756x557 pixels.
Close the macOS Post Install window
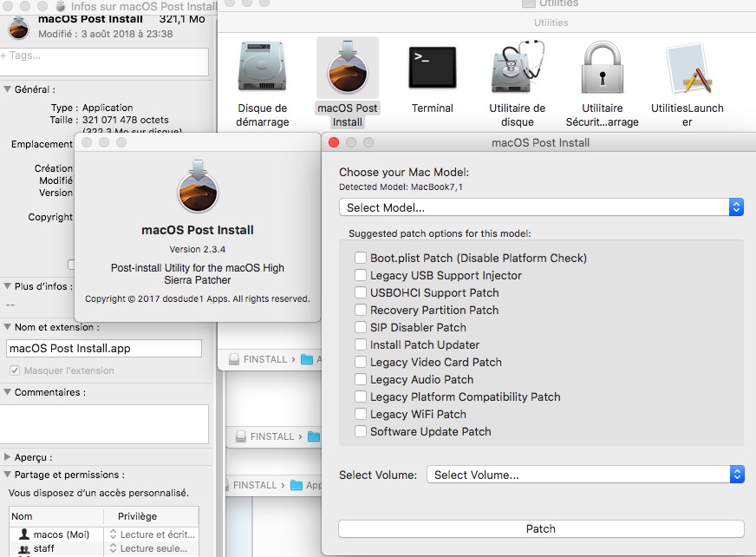334,142
